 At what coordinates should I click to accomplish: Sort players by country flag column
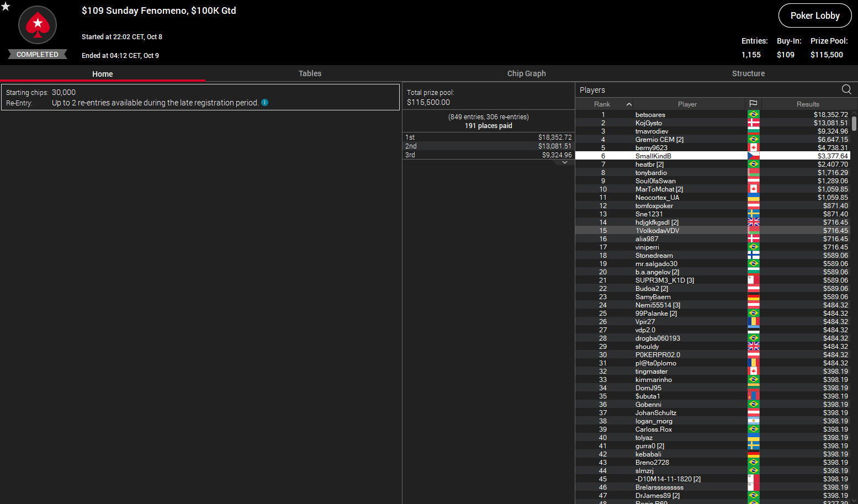(753, 104)
